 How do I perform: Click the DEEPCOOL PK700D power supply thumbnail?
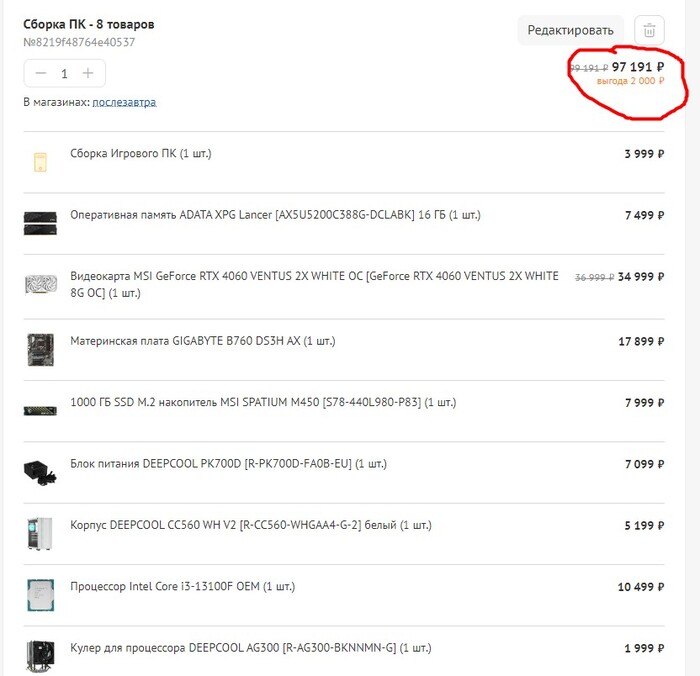point(40,471)
